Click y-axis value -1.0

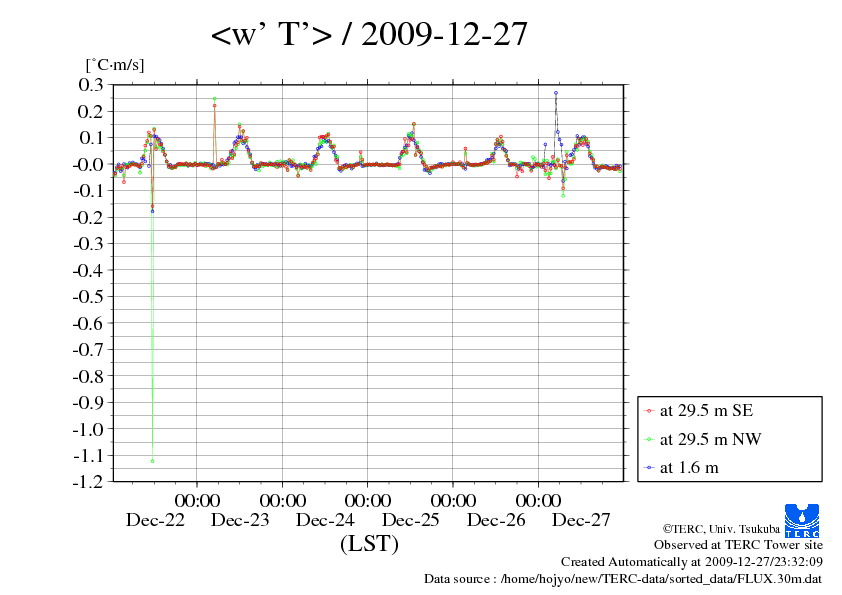point(88,429)
